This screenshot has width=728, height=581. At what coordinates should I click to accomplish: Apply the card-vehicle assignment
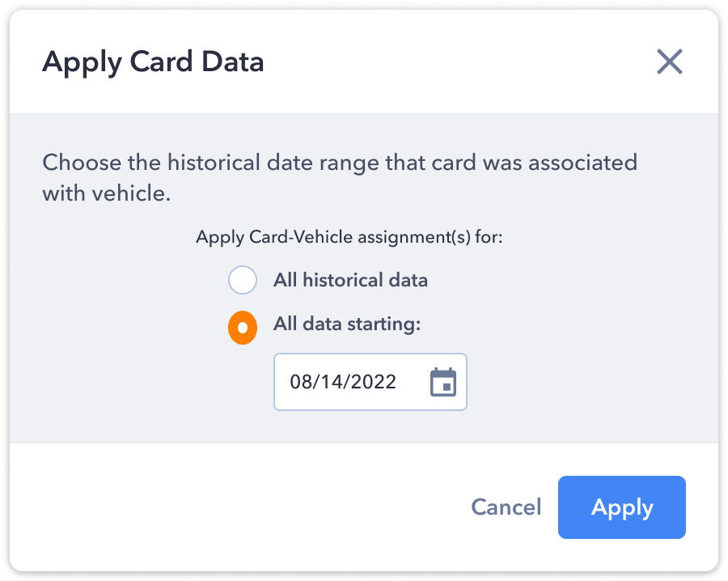click(622, 507)
